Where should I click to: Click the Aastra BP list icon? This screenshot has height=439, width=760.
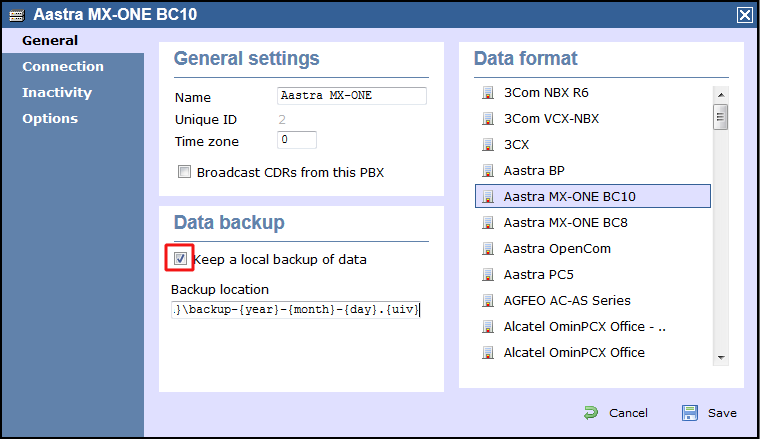click(488, 171)
